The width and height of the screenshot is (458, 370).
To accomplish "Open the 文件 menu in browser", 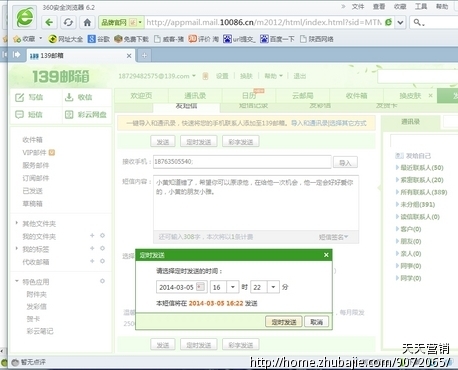I will tap(358, 7).
